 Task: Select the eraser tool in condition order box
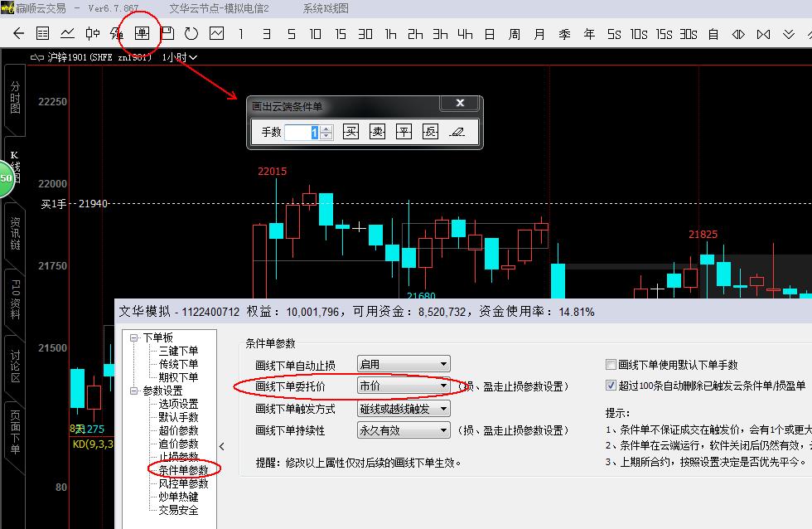pos(457,132)
